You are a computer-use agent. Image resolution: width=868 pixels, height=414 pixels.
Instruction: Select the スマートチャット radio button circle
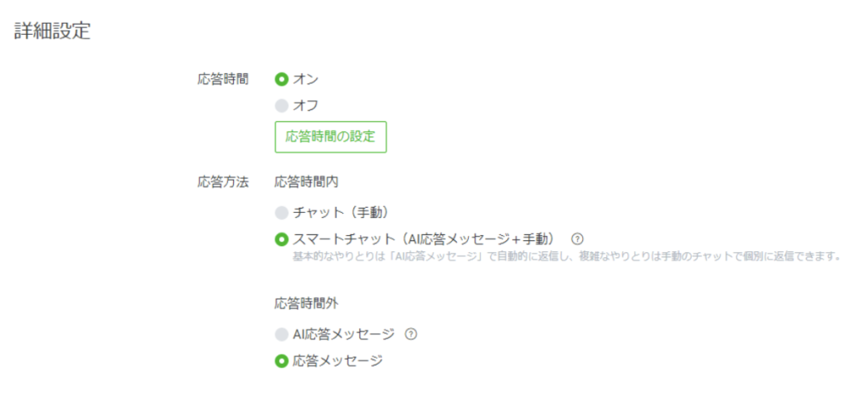[x=282, y=238]
